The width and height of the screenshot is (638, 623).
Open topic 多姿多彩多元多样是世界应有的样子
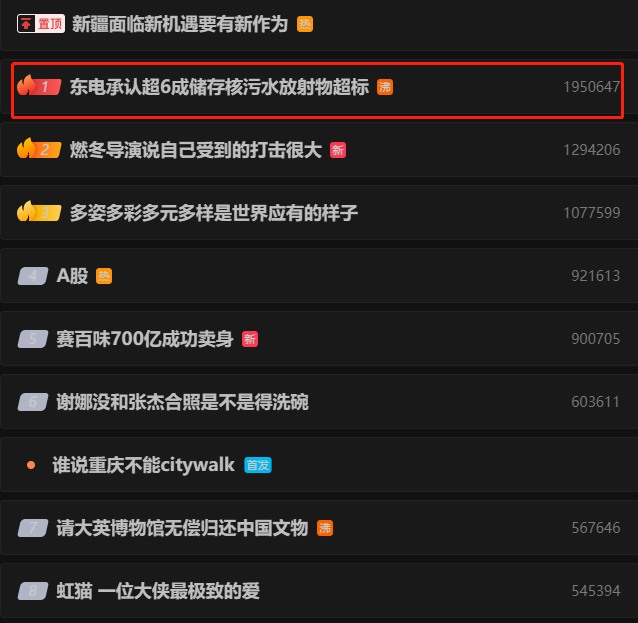(x=214, y=213)
